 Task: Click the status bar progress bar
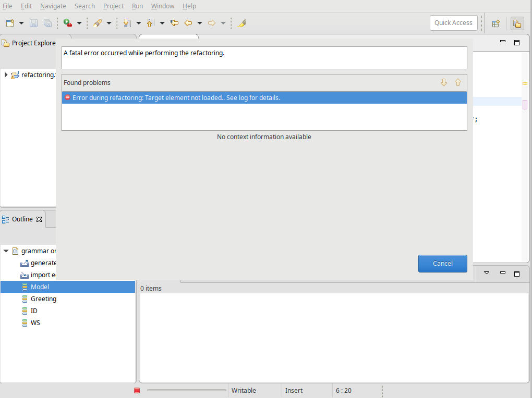[x=187, y=390]
